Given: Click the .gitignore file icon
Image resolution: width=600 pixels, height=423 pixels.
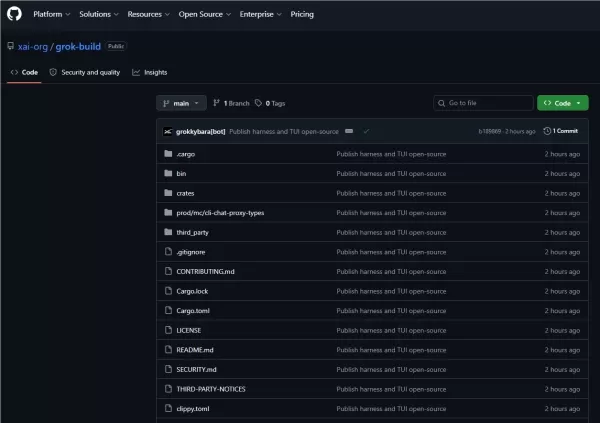Looking at the screenshot, I should pyautogui.click(x=168, y=251).
